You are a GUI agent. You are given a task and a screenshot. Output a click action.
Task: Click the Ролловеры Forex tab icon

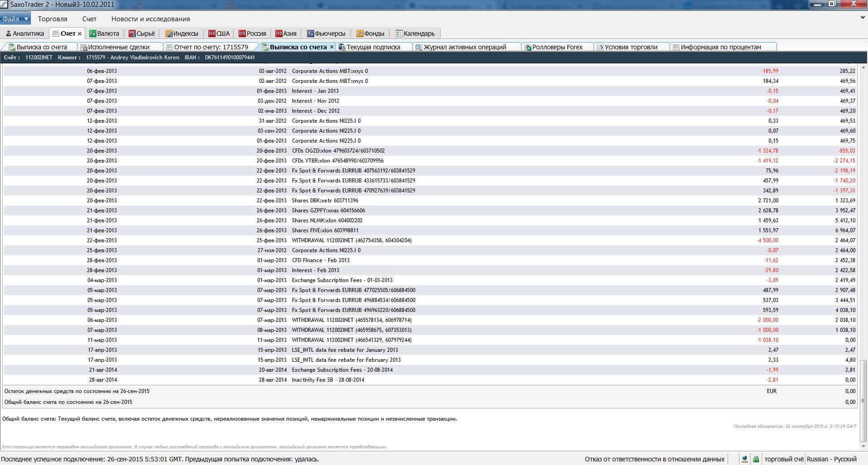(x=528, y=47)
